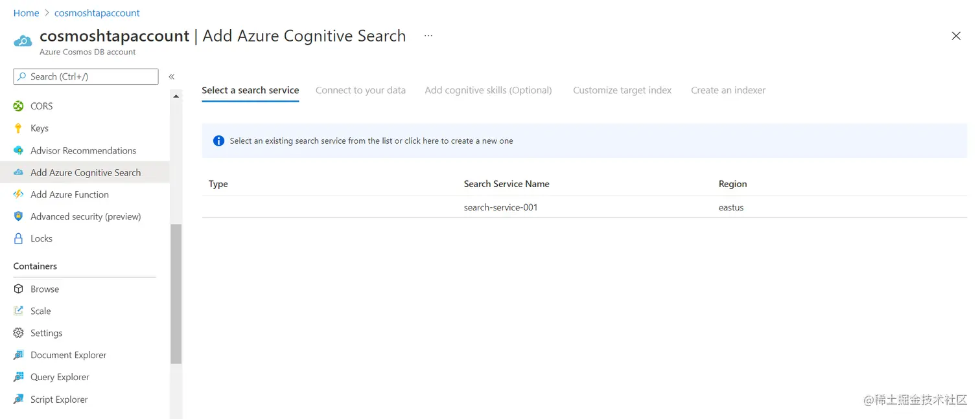The width and height of the screenshot is (980, 419).
Task: Click the Add Azure Function lightning icon
Action: click(18, 194)
